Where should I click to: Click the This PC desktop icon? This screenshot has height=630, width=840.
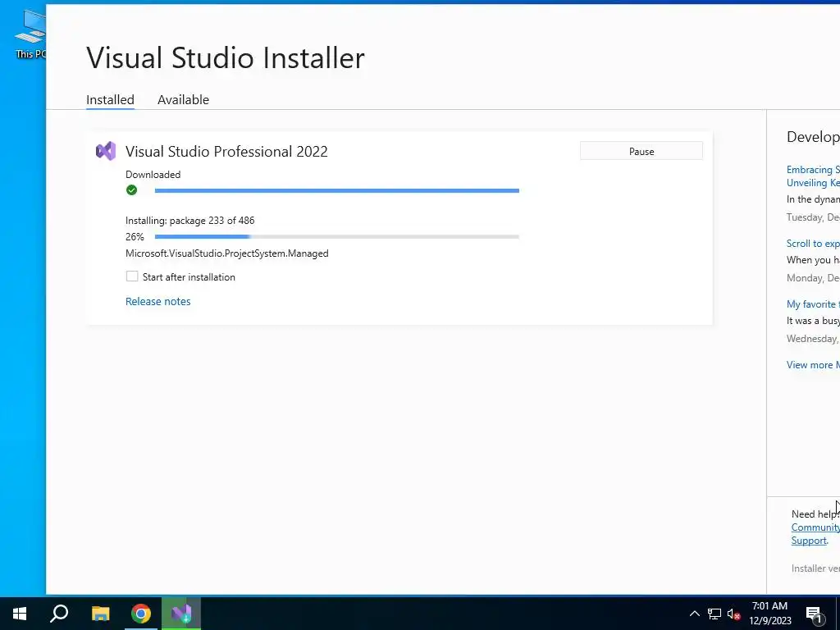(31, 33)
